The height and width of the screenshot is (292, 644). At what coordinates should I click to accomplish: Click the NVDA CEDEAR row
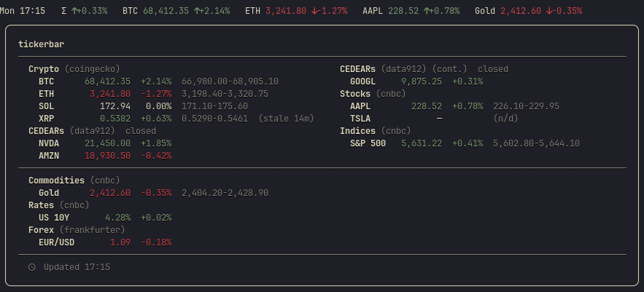click(105, 143)
